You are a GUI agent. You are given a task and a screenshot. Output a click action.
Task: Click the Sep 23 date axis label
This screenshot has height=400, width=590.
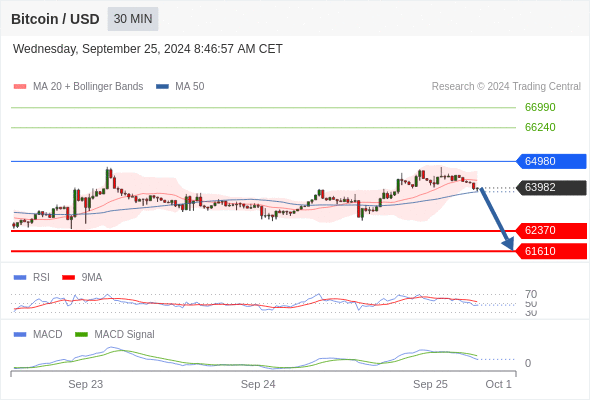point(85,384)
